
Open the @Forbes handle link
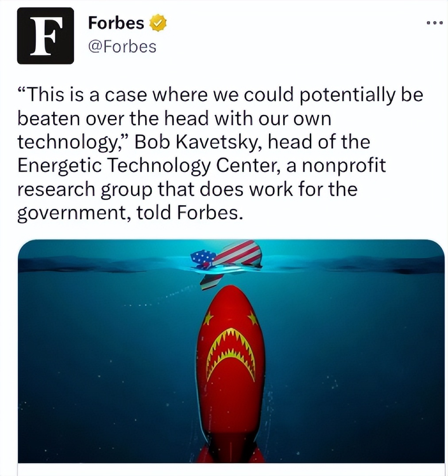pyautogui.click(x=122, y=47)
